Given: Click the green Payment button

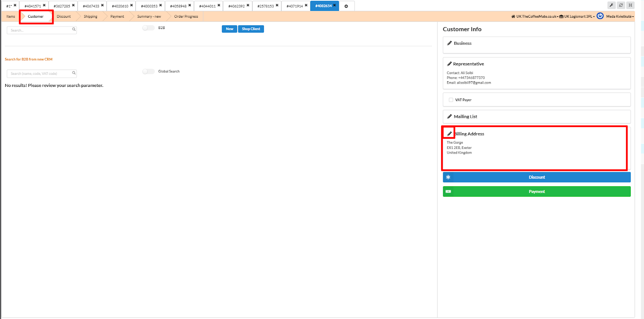Looking at the screenshot, I should [x=537, y=191].
